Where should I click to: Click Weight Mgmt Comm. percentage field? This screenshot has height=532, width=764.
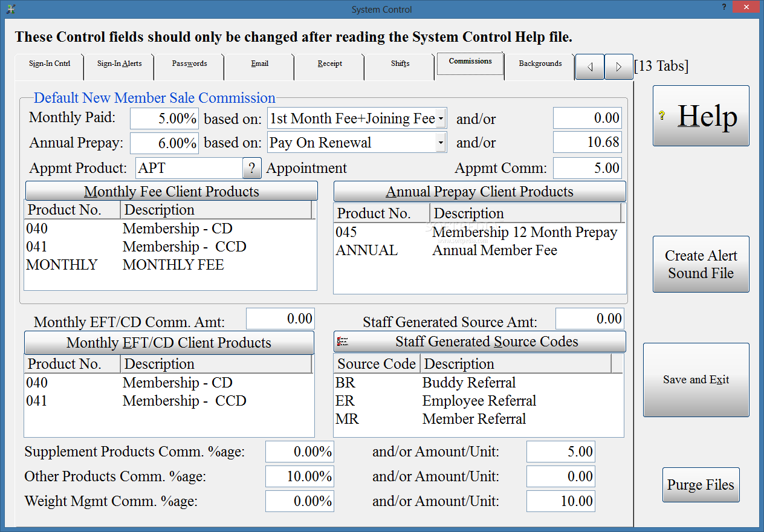tap(300, 501)
